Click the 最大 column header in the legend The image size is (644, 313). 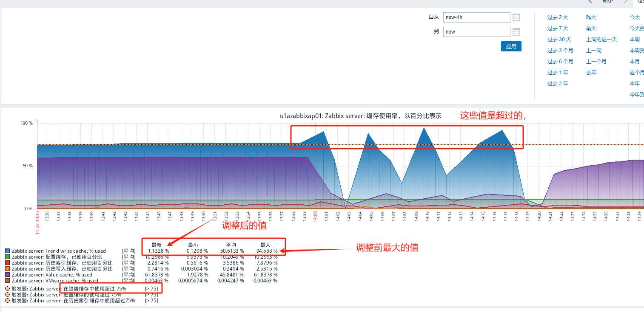tap(265, 245)
